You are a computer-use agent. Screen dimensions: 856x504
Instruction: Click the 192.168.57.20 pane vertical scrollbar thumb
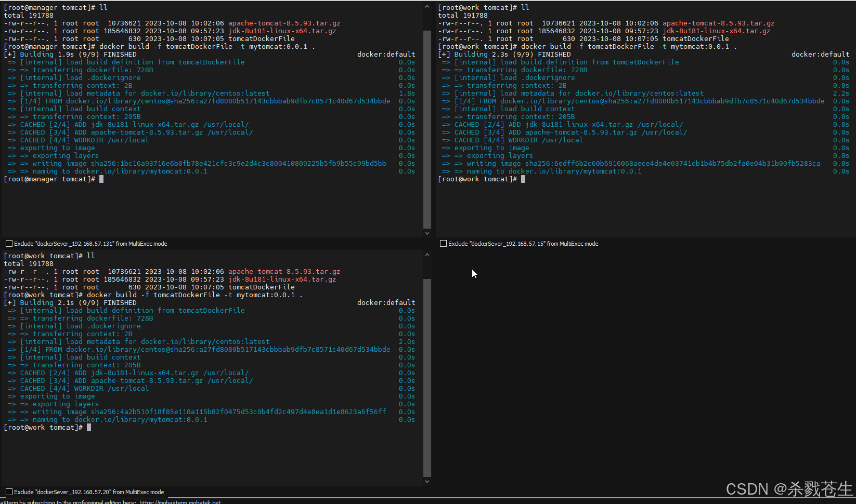coord(427,378)
